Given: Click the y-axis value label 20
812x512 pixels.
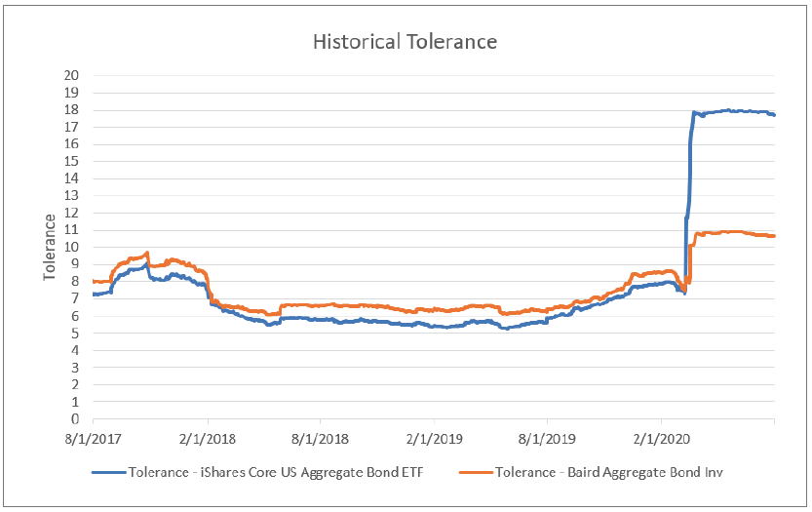Looking at the screenshot, I should tap(71, 75).
